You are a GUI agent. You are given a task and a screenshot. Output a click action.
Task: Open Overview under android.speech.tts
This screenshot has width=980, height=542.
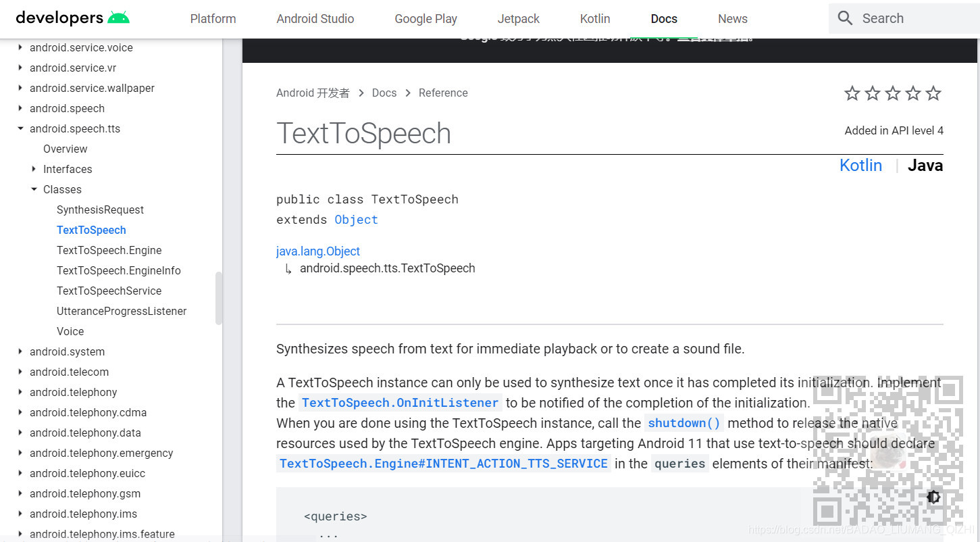pyautogui.click(x=66, y=149)
